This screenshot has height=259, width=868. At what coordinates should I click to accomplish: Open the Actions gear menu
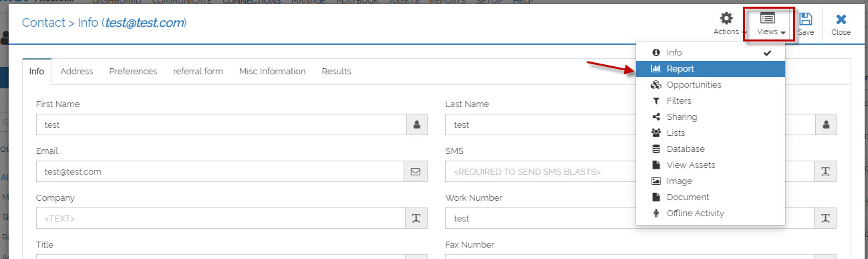(x=729, y=24)
